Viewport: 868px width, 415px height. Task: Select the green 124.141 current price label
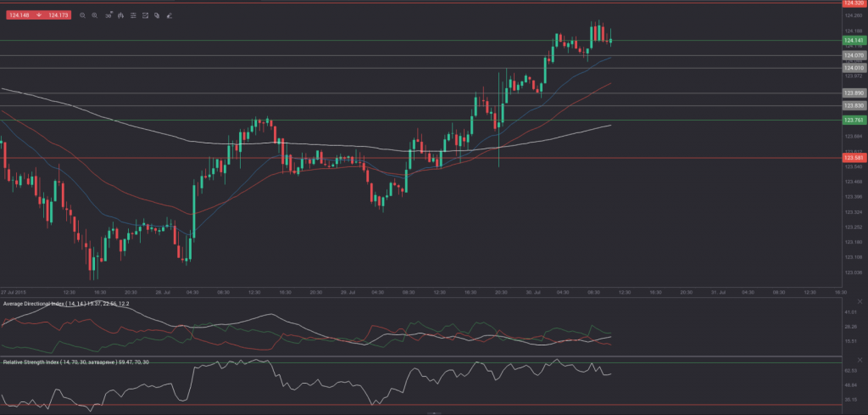coord(854,40)
